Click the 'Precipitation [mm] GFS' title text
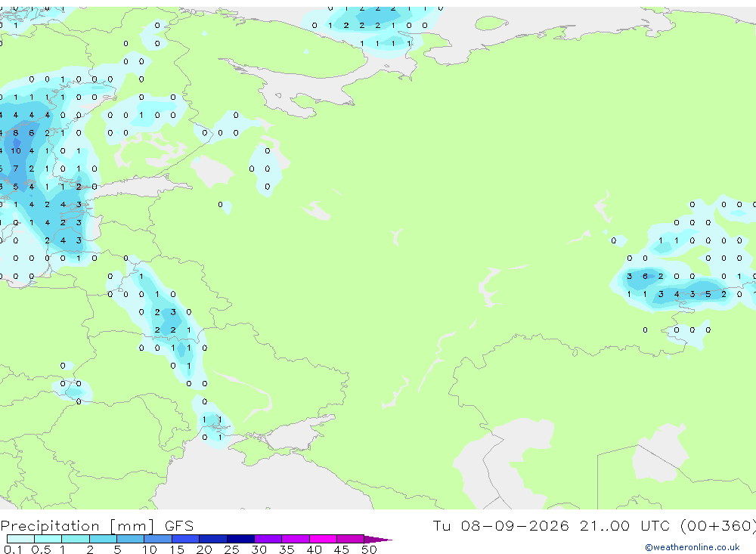The image size is (756, 554). click(97, 526)
